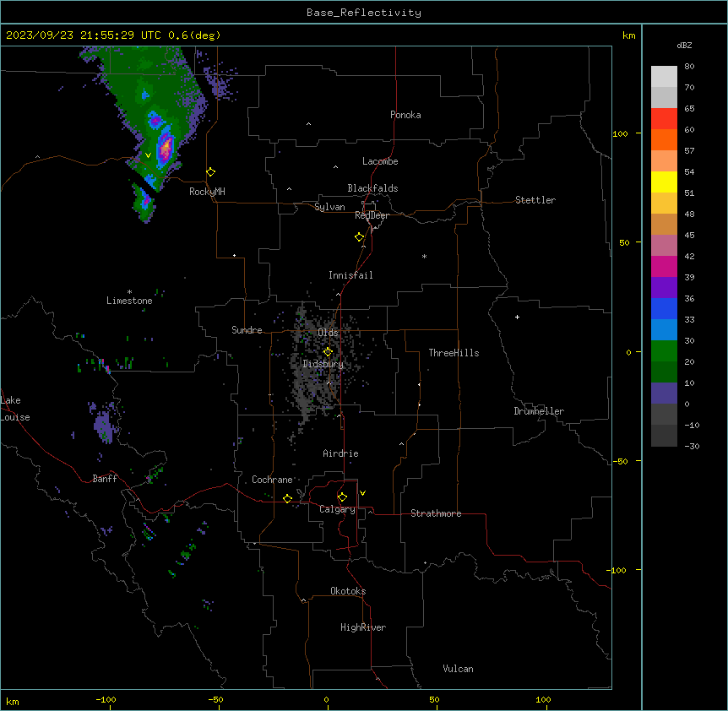The height and width of the screenshot is (711, 728).
Task: Click the -100 tick on the bottom axis
Action: point(106,699)
